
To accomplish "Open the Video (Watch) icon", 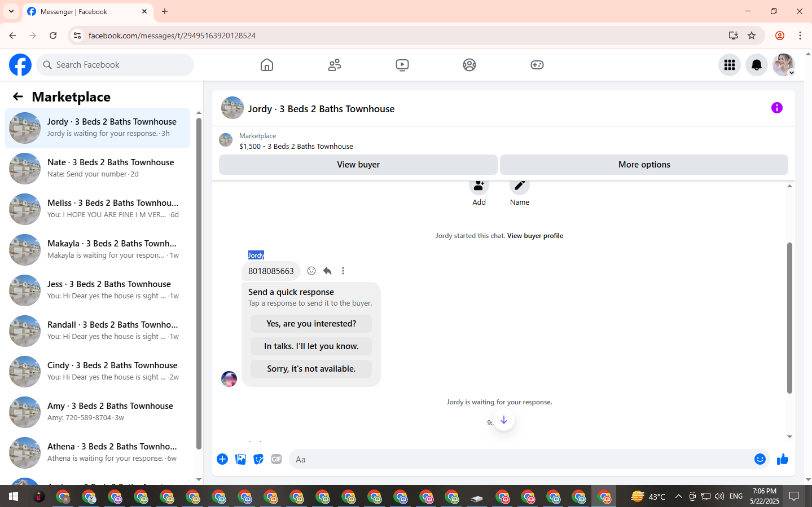I will pyautogui.click(x=402, y=65).
